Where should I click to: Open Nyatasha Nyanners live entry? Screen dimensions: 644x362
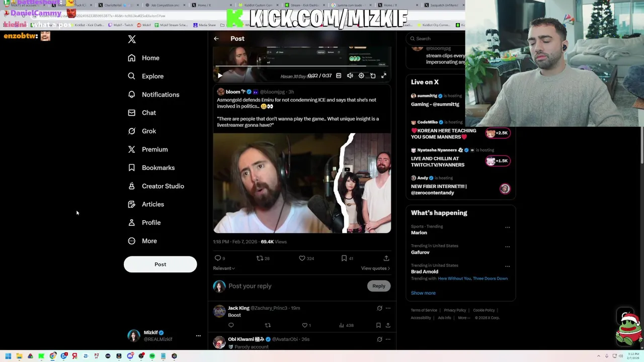tap(460, 158)
